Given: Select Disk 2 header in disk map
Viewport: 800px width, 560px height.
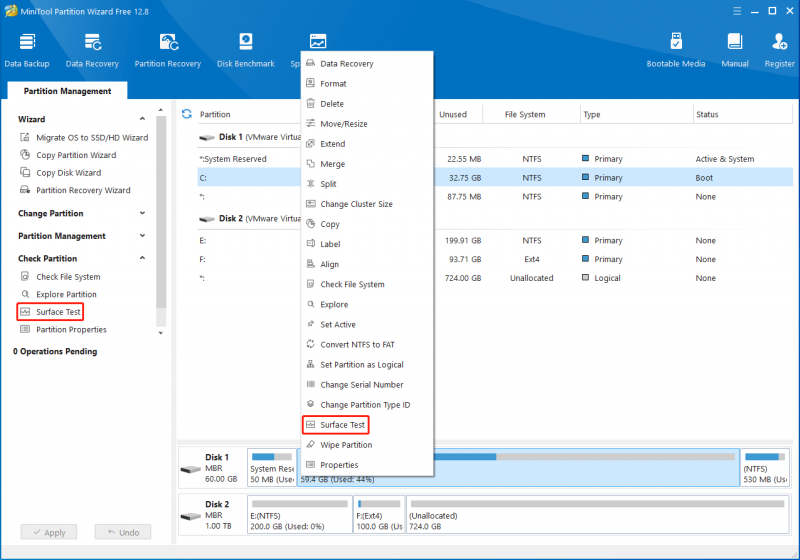Looking at the screenshot, I should pos(212,515).
